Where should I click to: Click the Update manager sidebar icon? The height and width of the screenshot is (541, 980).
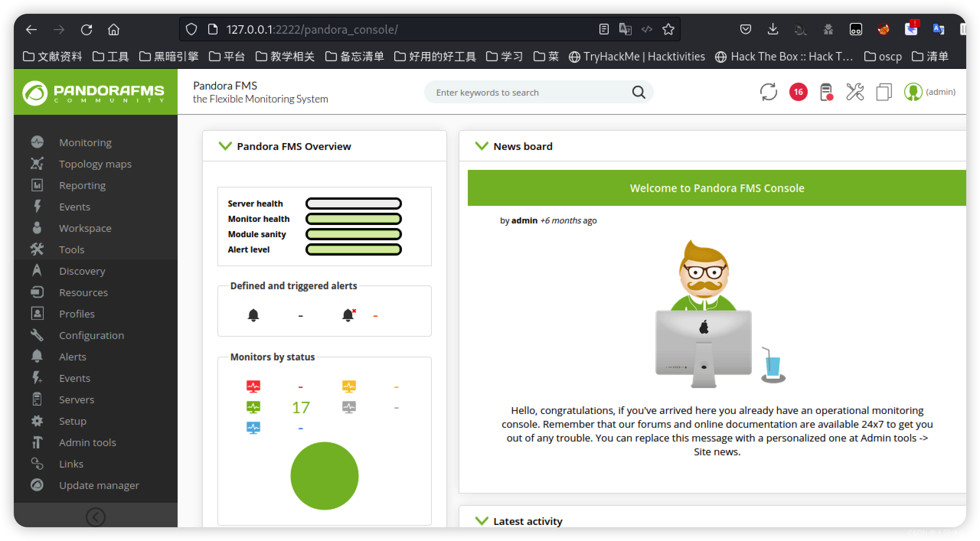pos(37,485)
